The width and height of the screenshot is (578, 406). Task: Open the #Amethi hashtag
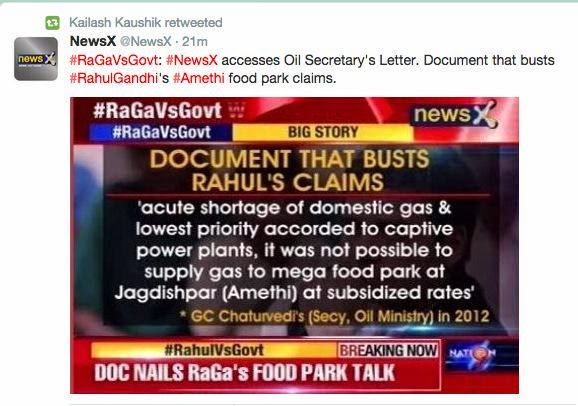pos(198,79)
